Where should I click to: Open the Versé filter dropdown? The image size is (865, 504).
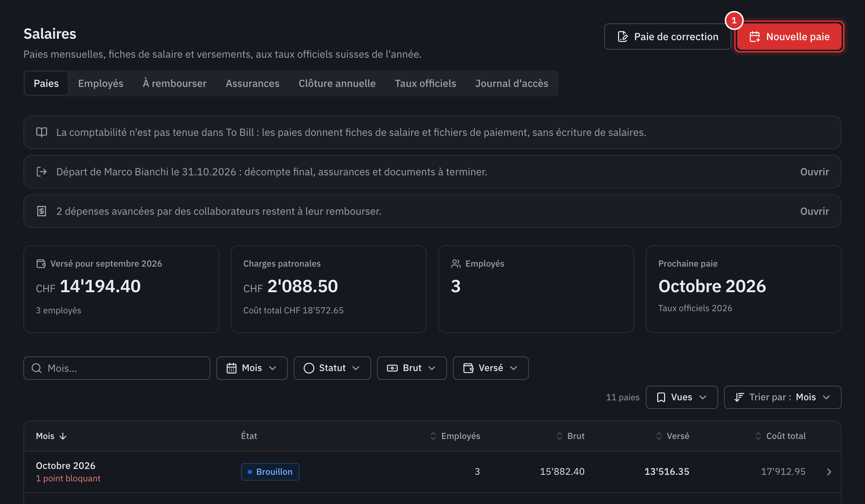(491, 368)
